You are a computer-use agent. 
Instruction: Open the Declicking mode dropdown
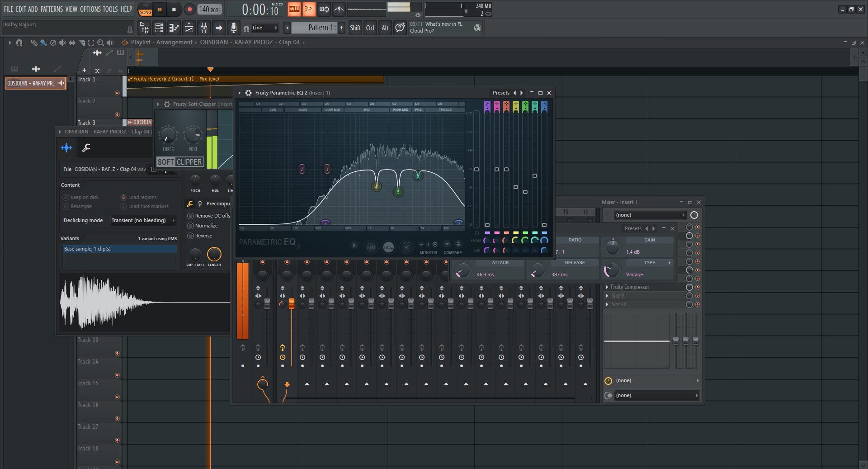(x=142, y=220)
